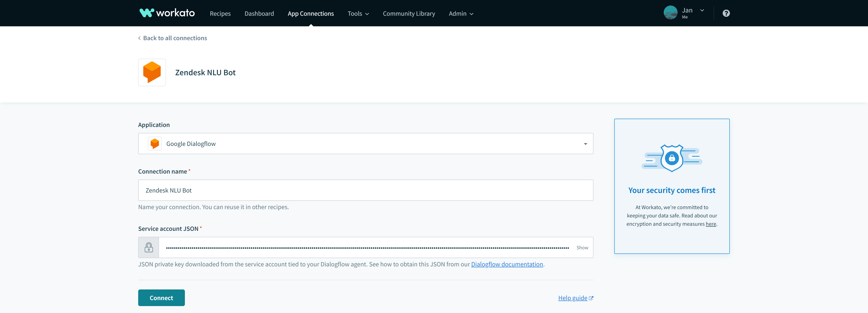
Task: Open the Dashboard page
Action: point(259,13)
